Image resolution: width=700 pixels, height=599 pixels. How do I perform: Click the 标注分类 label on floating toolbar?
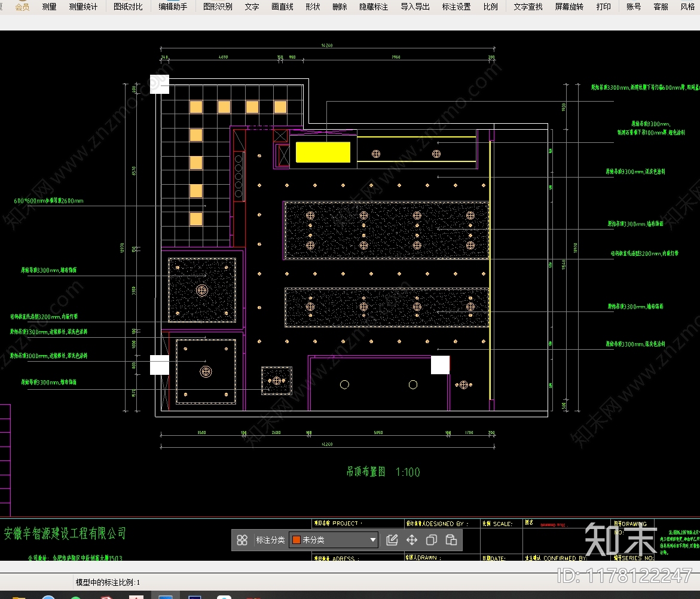pos(271,540)
